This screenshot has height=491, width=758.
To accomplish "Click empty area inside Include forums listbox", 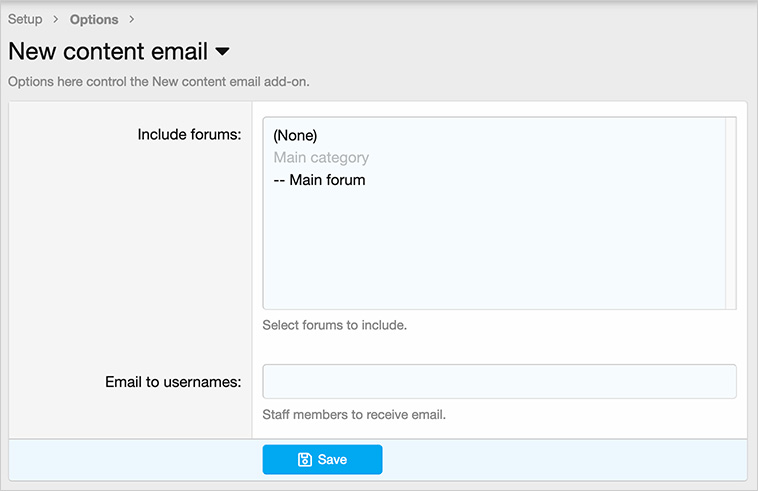I will [495, 250].
